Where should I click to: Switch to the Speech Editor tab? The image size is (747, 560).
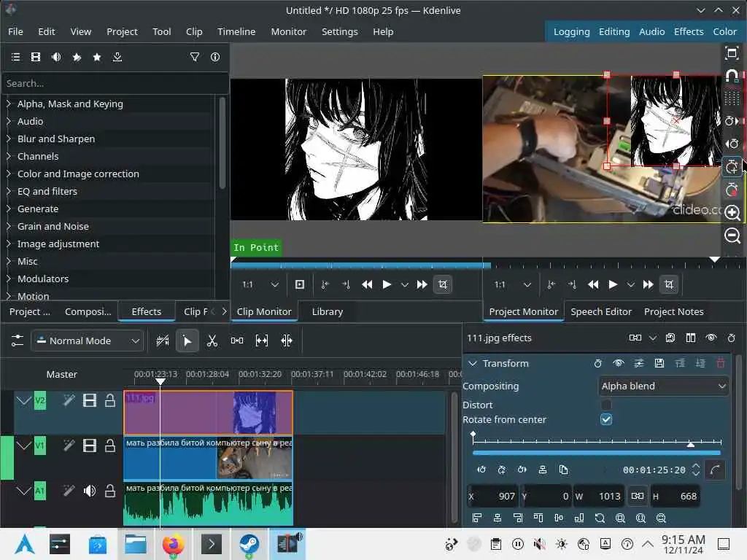click(x=601, y=311)
